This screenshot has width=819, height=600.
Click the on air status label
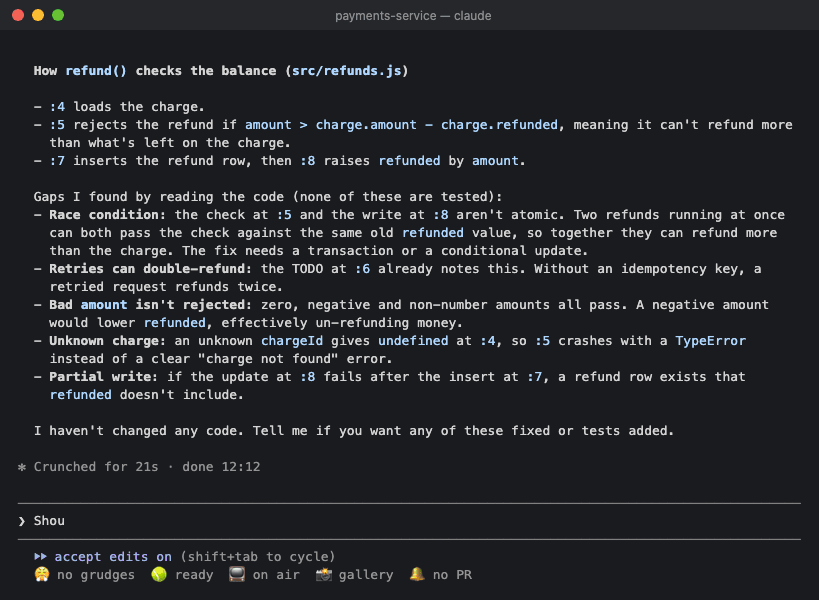(x=276, y=575)
